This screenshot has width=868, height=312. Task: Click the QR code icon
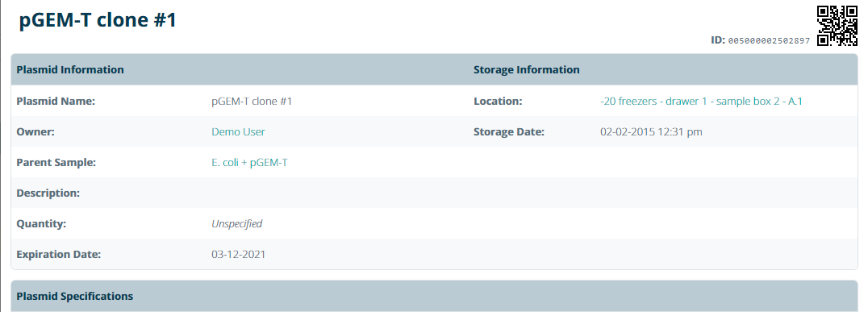(837, 26)
